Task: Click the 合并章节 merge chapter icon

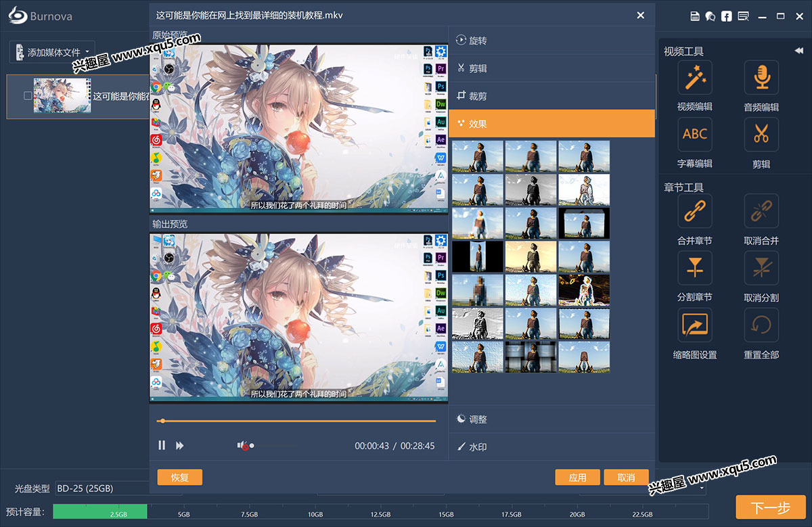Action: click(694, 212)
